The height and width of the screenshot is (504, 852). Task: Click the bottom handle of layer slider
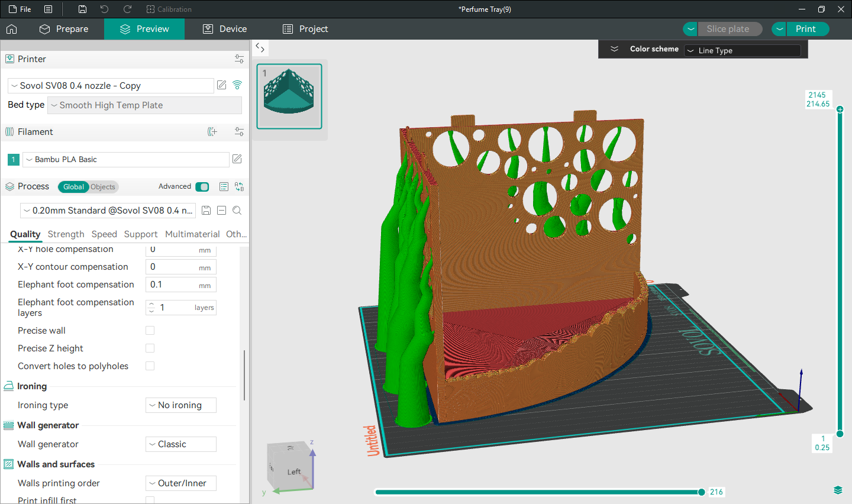(x=840, y=434)
